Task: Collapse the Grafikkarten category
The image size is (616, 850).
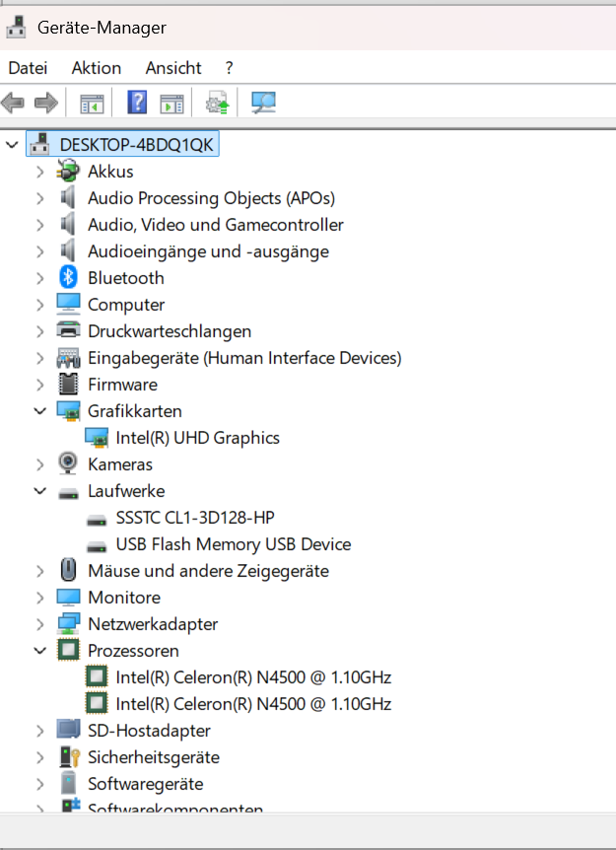Action: [40, 411]
